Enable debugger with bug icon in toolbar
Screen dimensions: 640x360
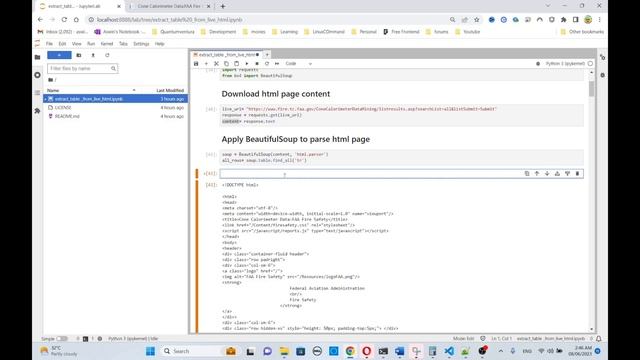click(x=538, y=64)
